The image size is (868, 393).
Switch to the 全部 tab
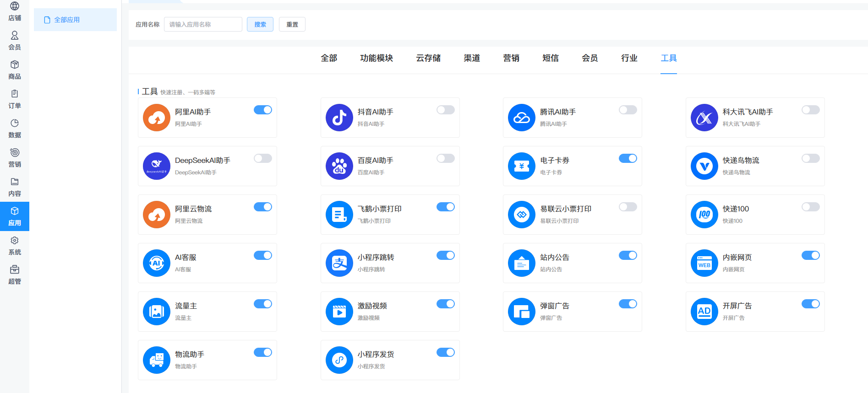329,58
